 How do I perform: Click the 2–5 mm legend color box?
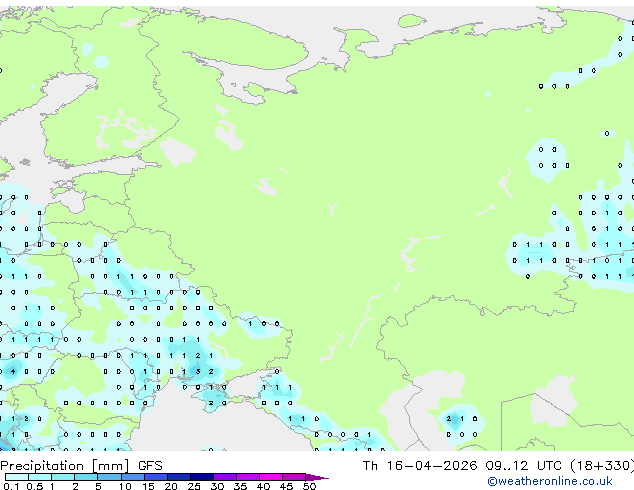[x=86, y=477]
